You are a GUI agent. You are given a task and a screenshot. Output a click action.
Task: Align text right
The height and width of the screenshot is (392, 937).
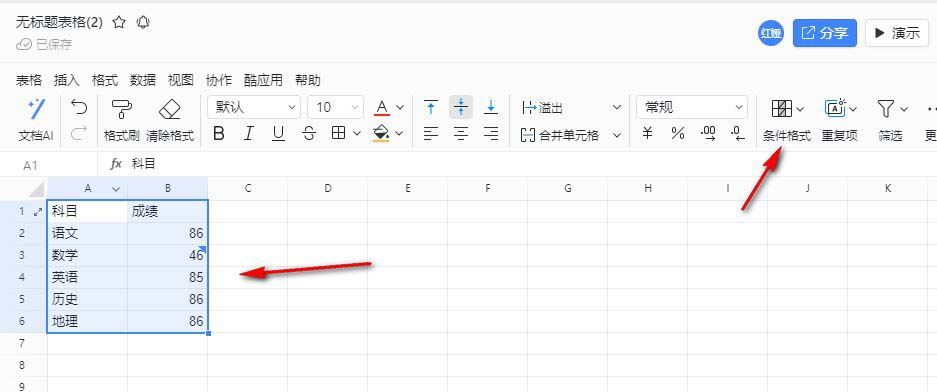(491, 134)
